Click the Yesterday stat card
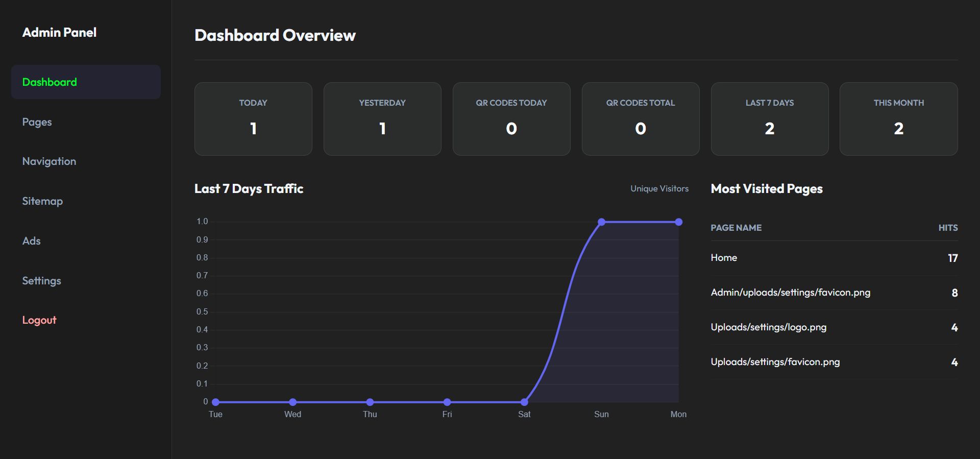Screen dimensions: 980x459 click(382, 119)
